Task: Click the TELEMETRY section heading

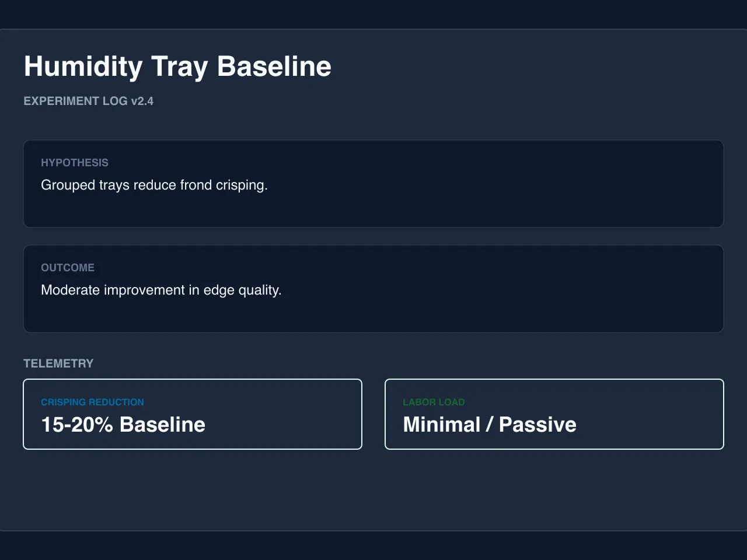Action: pyautogui.click(x=58, y=363)
